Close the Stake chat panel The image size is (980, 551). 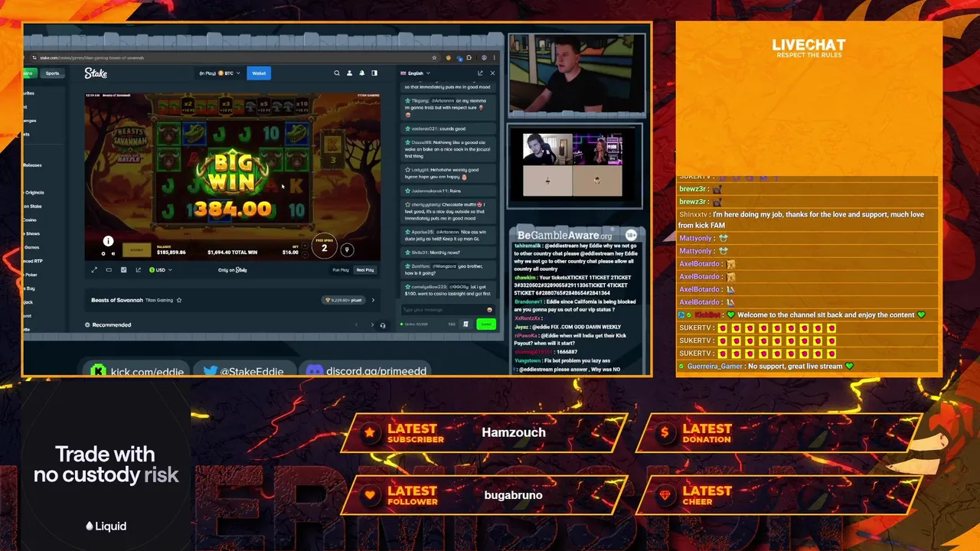[492, 73]
